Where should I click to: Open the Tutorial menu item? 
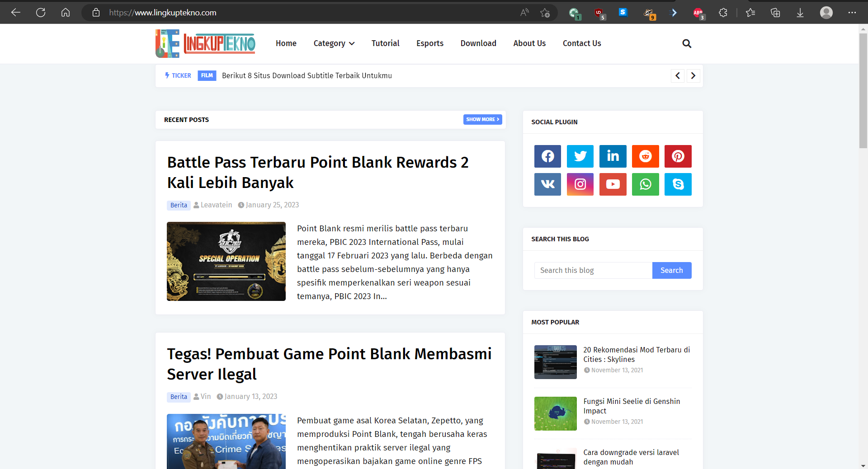coord(385,43)
